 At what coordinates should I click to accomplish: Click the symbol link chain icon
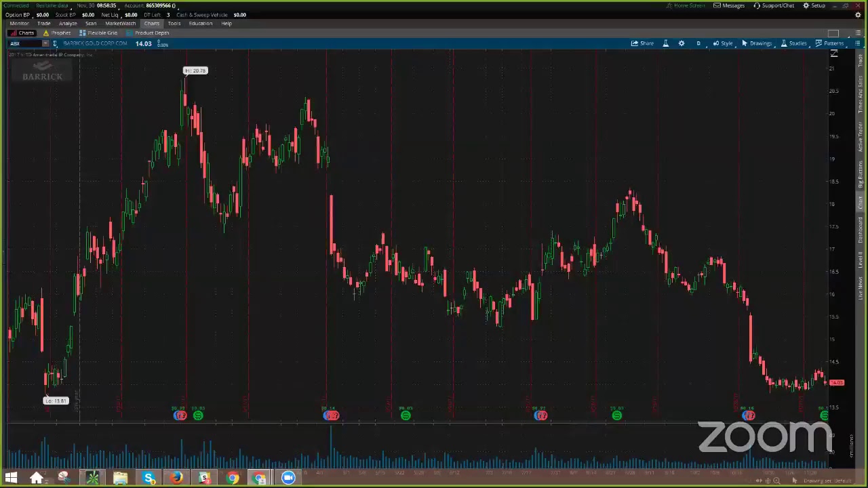click(55, 43)
